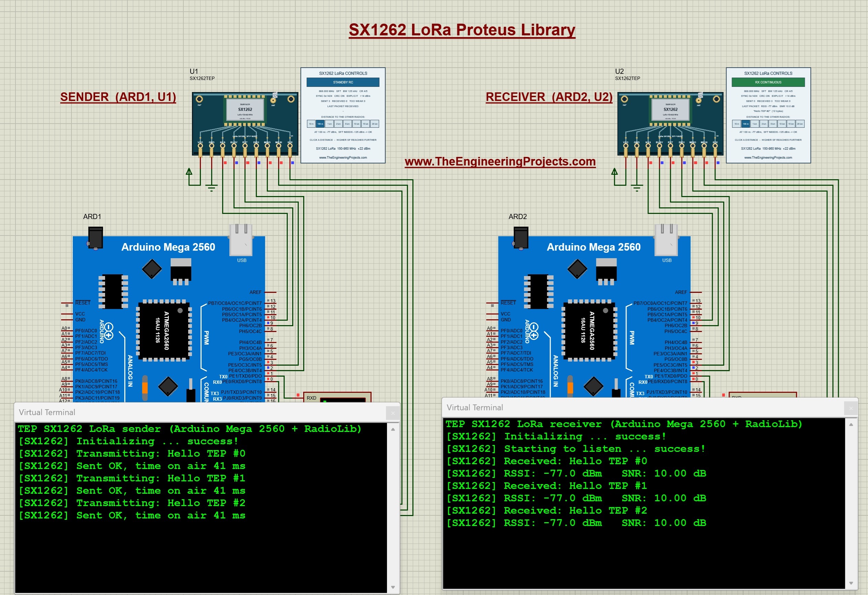Click 'Starting to listen ... success!' receiver line
Image resolution: width=868 pixels, height=595 pixels.
576,449
